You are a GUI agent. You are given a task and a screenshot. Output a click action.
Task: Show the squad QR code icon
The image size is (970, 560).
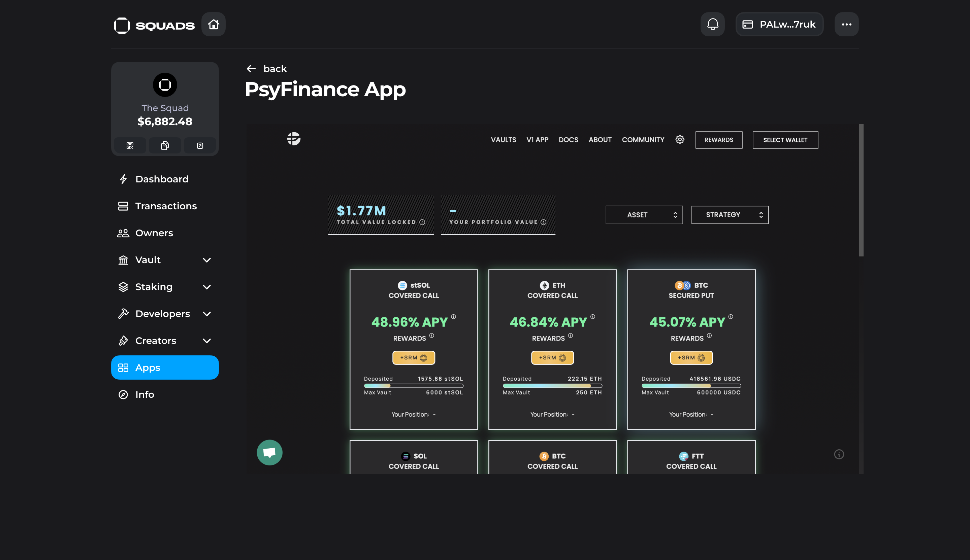tap(130, 146)
